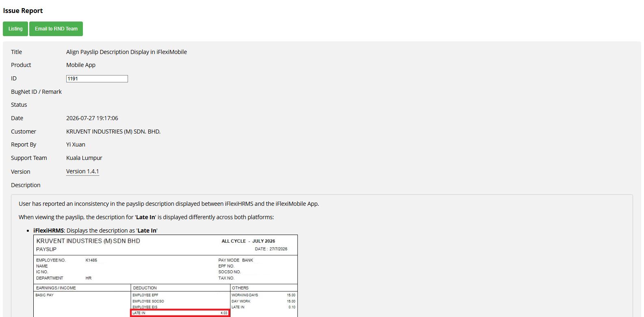Click the iFlexiHRMS bullet point text
The width and height of the screenshot is (644, 317).
tap(95, 231)
